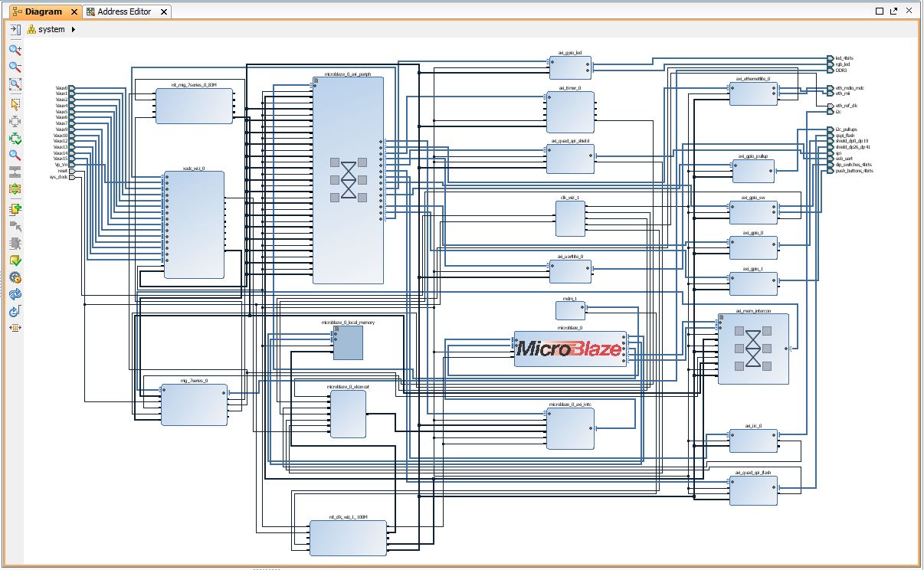Select the microblaze_0_axi_intc block
This screenshot has height=570, width=924.
570,428
